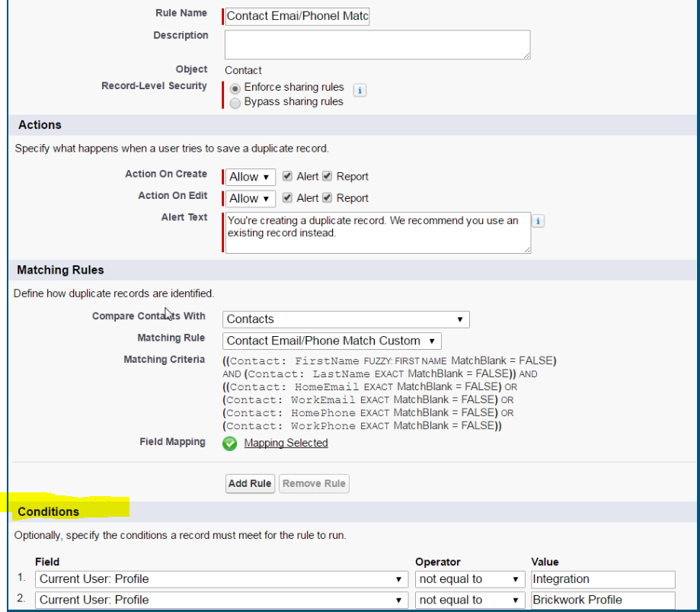Click the Rule Name input field
Image resolution: width=700 pixels, height=612 pixels.
[x=297, y=16]
